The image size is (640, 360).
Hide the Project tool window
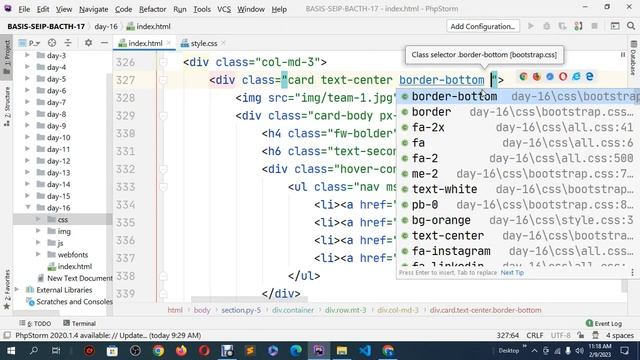pos(104,43)
